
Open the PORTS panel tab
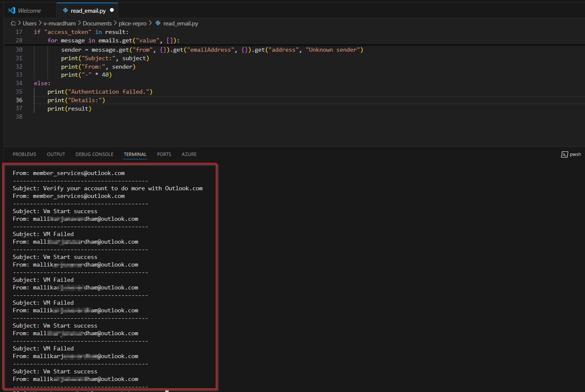coord(164,154)
